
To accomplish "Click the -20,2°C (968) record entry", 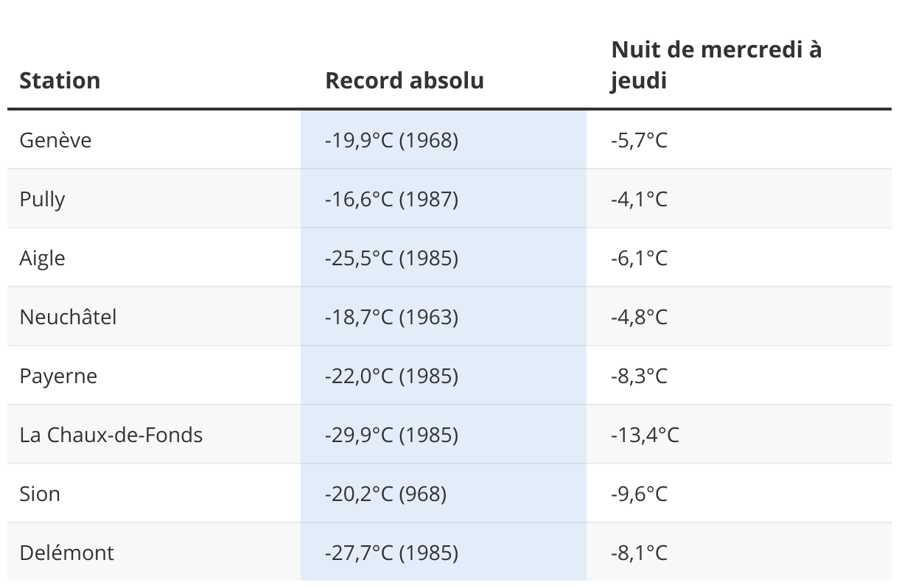I will [385, 494].
